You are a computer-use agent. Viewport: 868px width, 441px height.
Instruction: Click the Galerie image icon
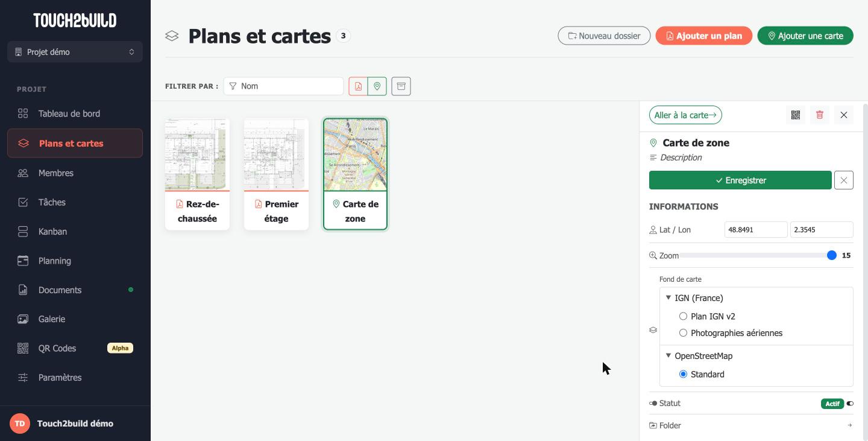(x=23, y=319)
